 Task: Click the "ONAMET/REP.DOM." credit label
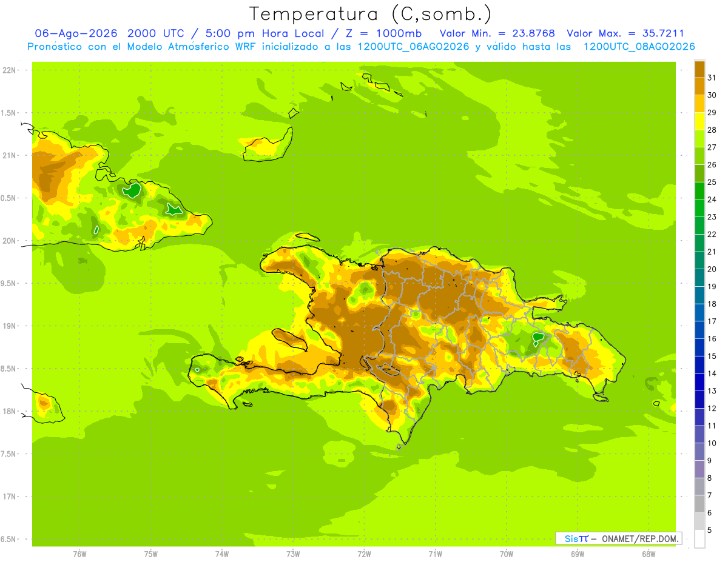641,538
